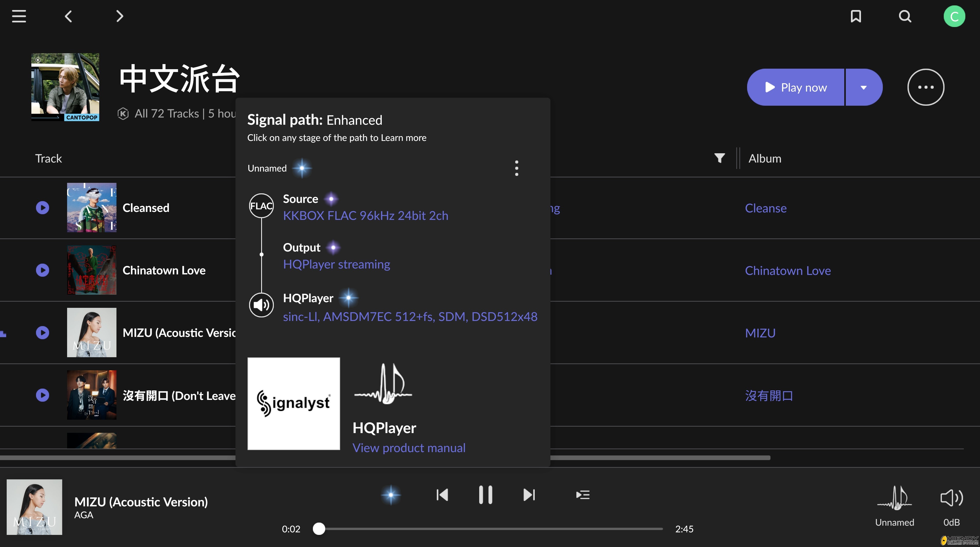Open zone options via signal path three dots
Image resolution: width=980 pixels, height=547 pixels.
tap(516, 168)
